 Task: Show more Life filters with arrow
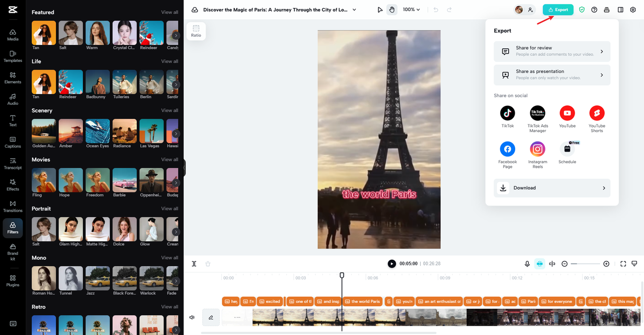point(176,85)
